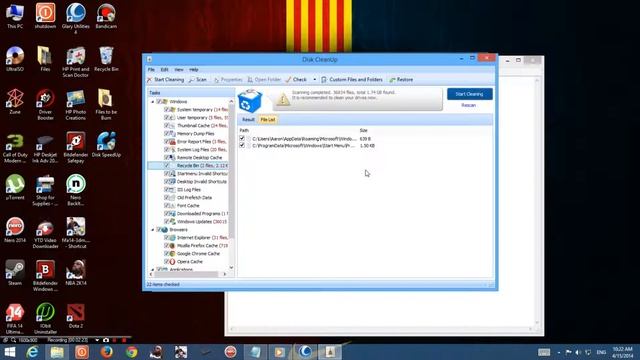
Task: Click the Check toolbar item
Action: click(296, 80)
